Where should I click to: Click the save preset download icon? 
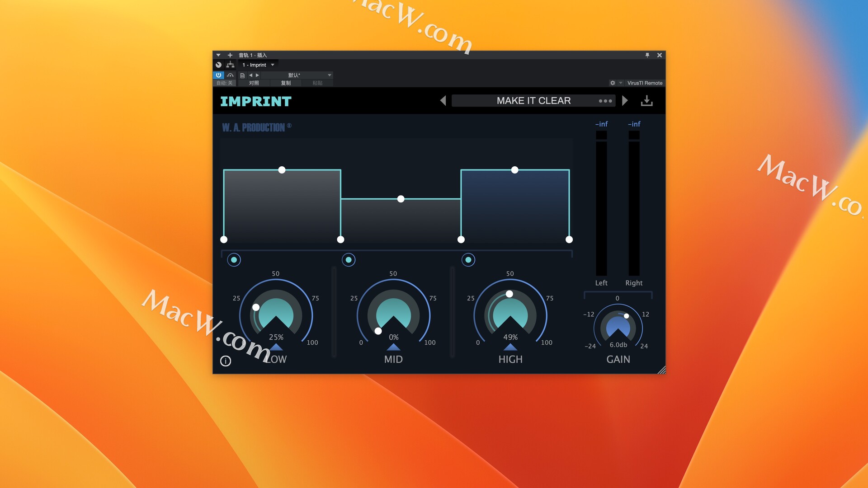coord(646,101)
